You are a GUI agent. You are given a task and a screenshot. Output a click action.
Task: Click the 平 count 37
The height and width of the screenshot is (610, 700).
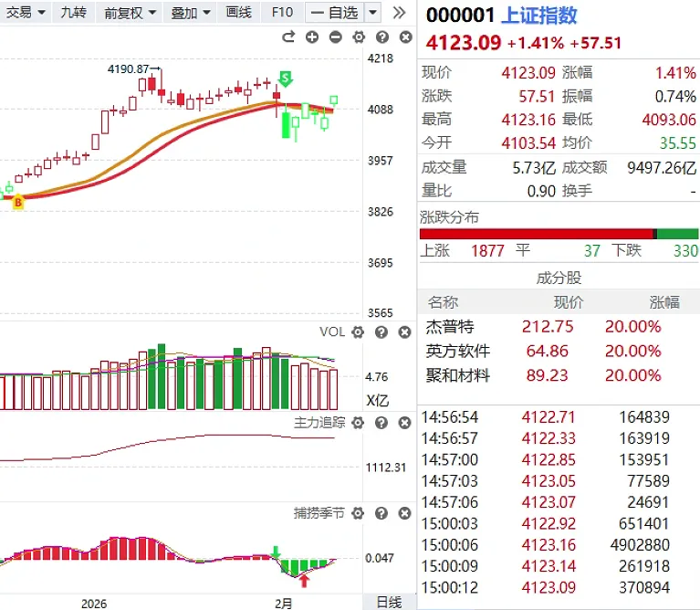tap(592, 251)
